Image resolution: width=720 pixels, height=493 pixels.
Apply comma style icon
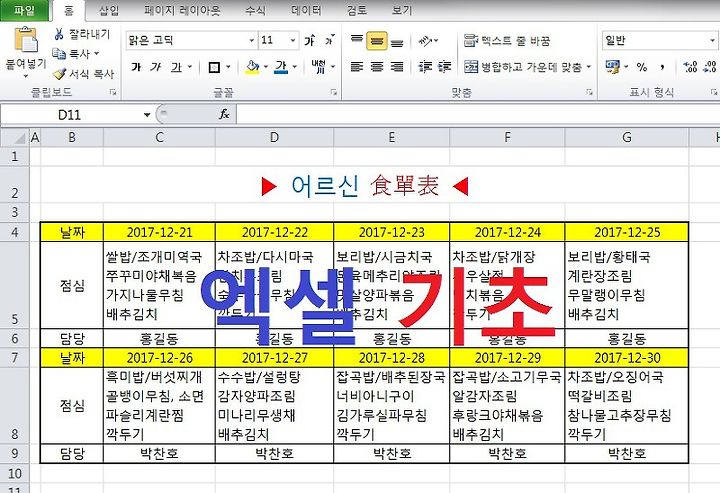662,67
